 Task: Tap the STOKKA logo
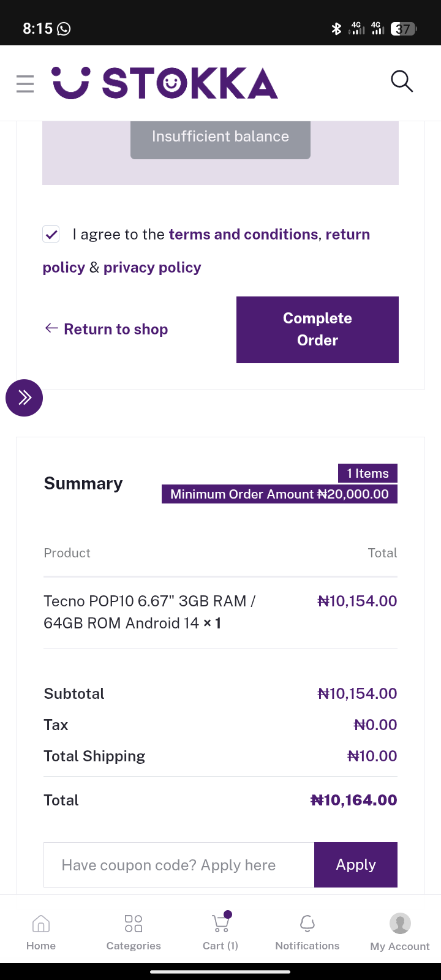point(165,83)
